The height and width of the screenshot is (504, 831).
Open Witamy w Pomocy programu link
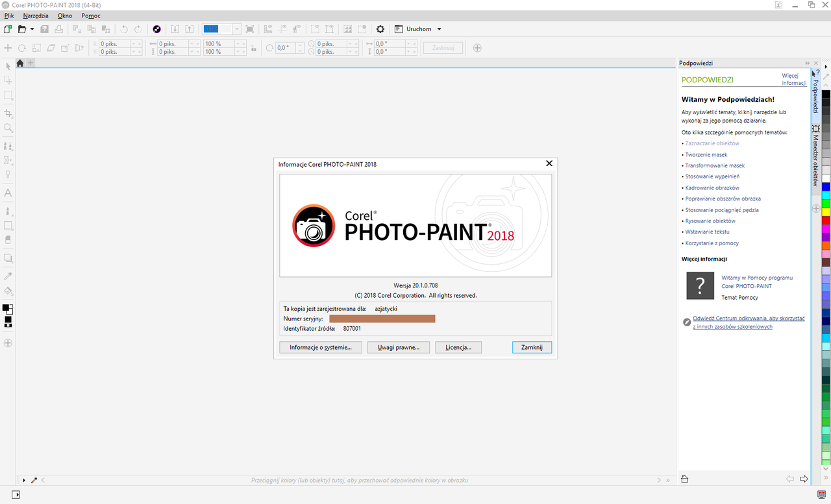(757, 282)
